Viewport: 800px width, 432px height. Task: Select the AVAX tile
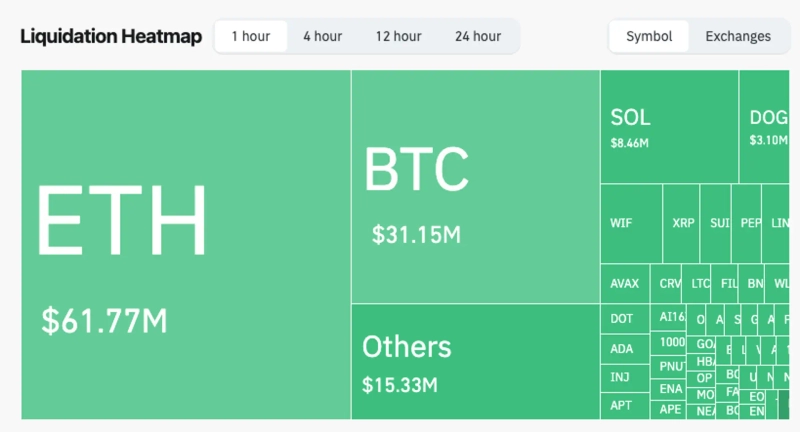624,284
